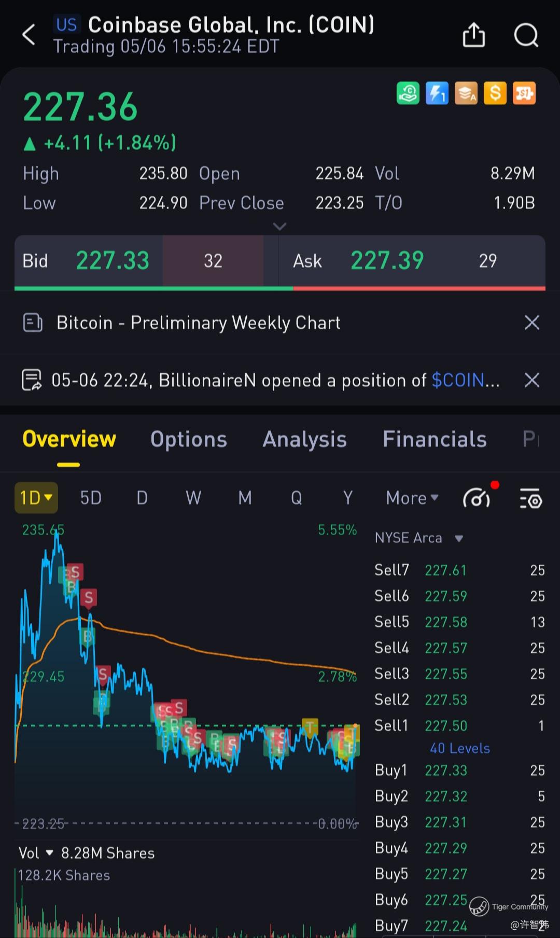Image resolution: width=560 pixels, height=938 pixels.
Task: Tap the orange $1 coupon icon
Action: click(x=524, y=93)
